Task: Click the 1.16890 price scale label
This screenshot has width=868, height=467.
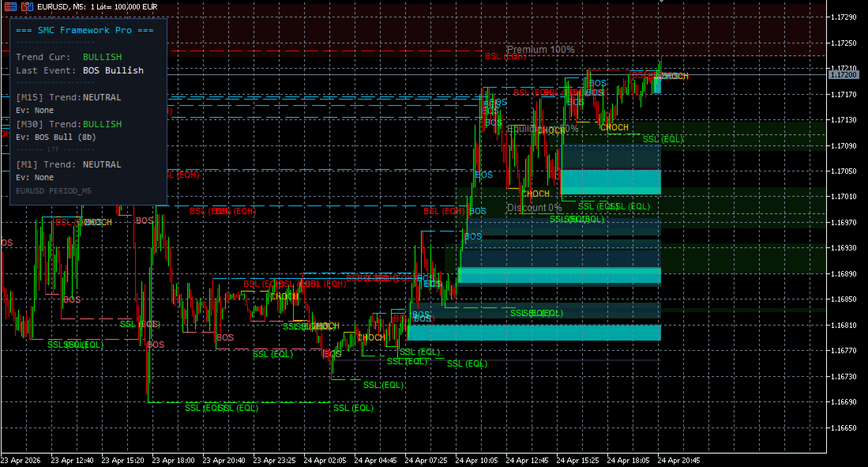Action: pos(844,274)
